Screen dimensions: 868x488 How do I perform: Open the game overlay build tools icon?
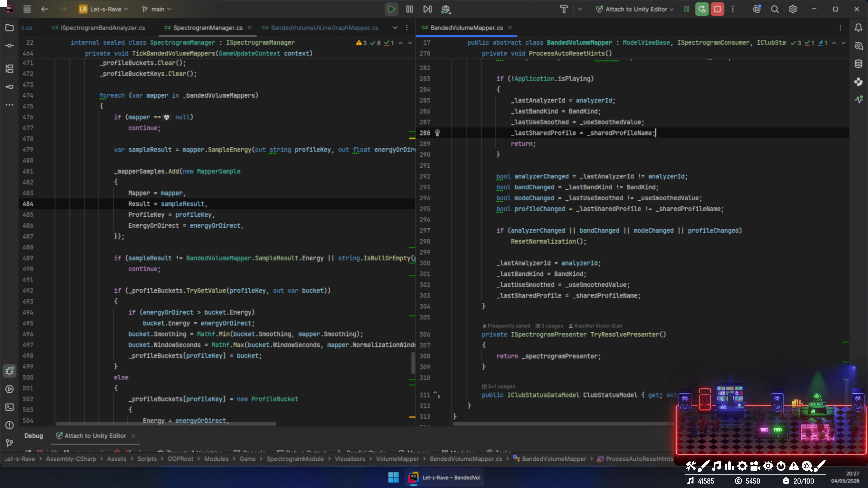[x=691, y=466]
